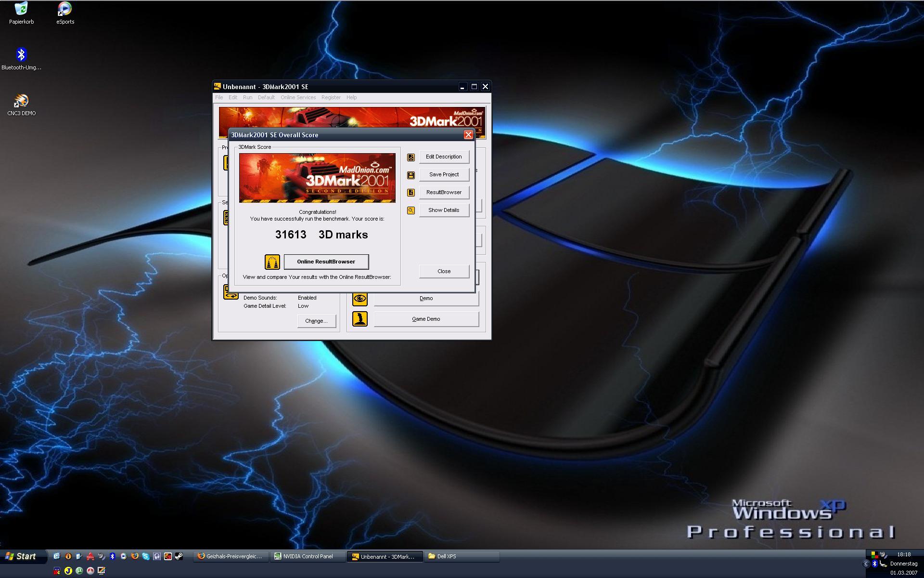
Task: Click the Game Demo button
Action: (426, 319)
